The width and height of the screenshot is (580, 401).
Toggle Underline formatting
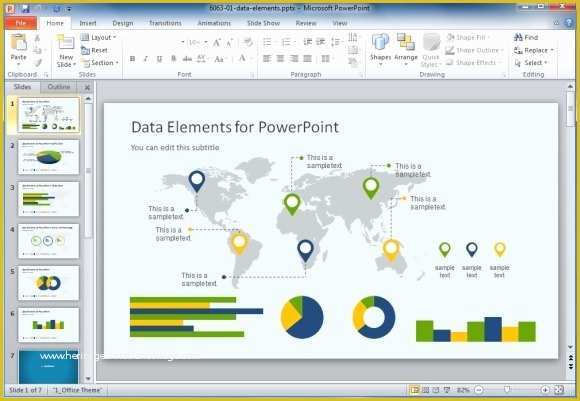(x=159, y=59)
